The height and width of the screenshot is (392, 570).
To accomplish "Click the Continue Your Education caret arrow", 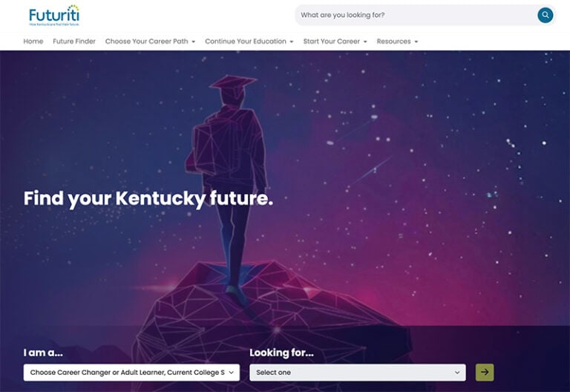I will pos(292,42).
